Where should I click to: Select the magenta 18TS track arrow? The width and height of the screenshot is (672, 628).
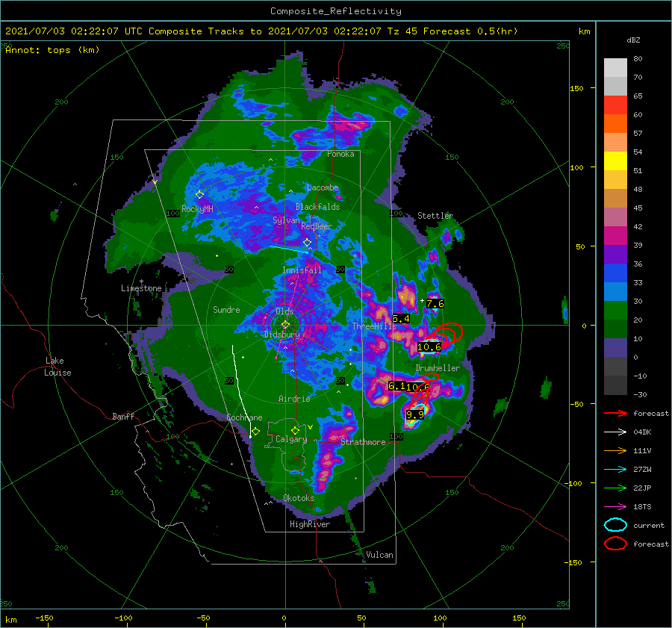tap(615, 507)
